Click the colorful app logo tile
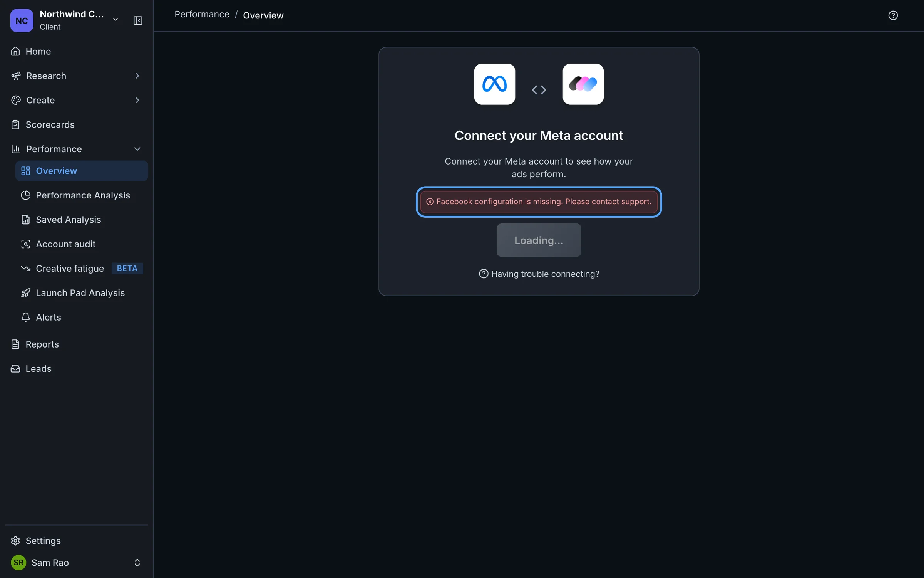This screenshot has height=578, width=924. pos(583,84)
